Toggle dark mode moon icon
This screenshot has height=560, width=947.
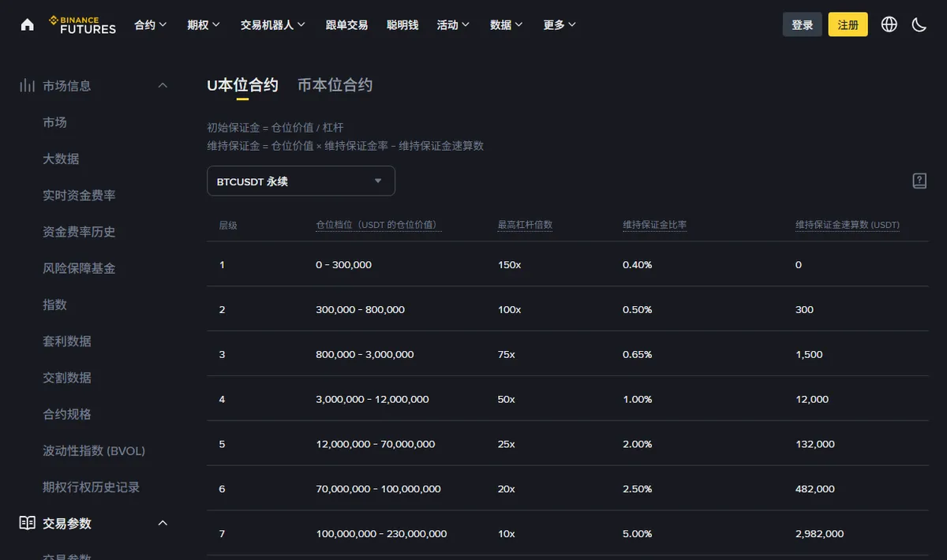click(919, 24)
